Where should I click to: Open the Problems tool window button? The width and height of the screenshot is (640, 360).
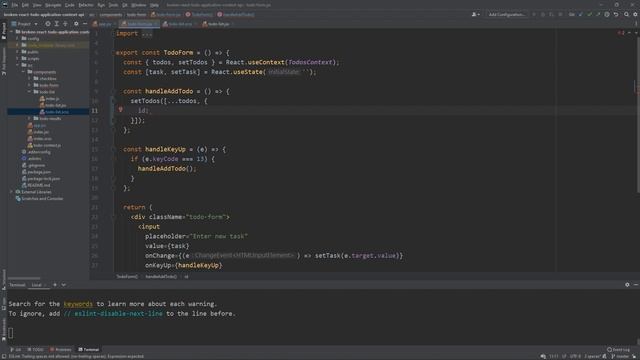point(60,349)
